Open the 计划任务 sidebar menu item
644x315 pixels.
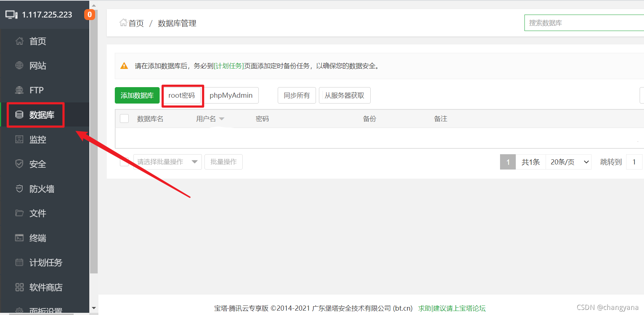click(44, 262)
